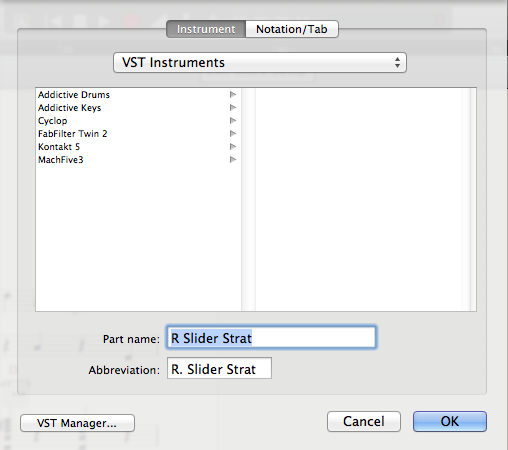Click the Part name input field
508x450 pixels.
point(271,338)
